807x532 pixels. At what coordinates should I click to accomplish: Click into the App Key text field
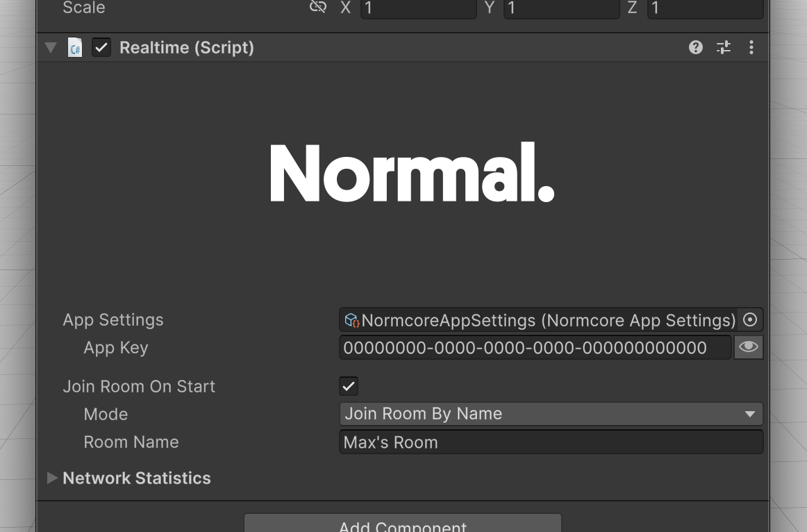(x=535, y=347)
